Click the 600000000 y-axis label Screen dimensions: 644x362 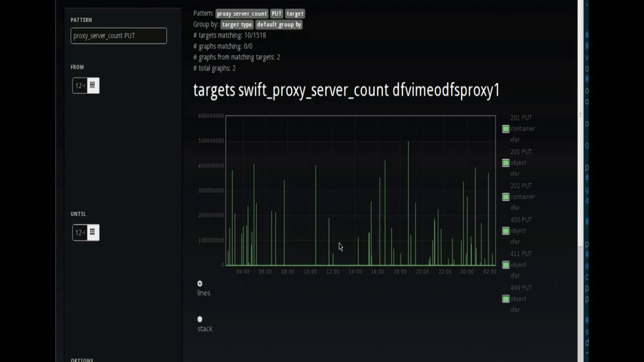pyautogui.click(x=211, y=116)
